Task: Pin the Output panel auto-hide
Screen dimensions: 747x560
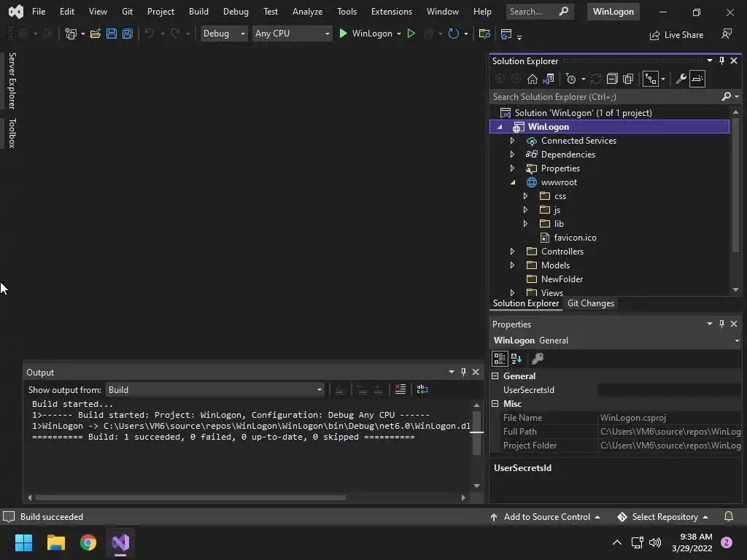Action: point(463,372)
